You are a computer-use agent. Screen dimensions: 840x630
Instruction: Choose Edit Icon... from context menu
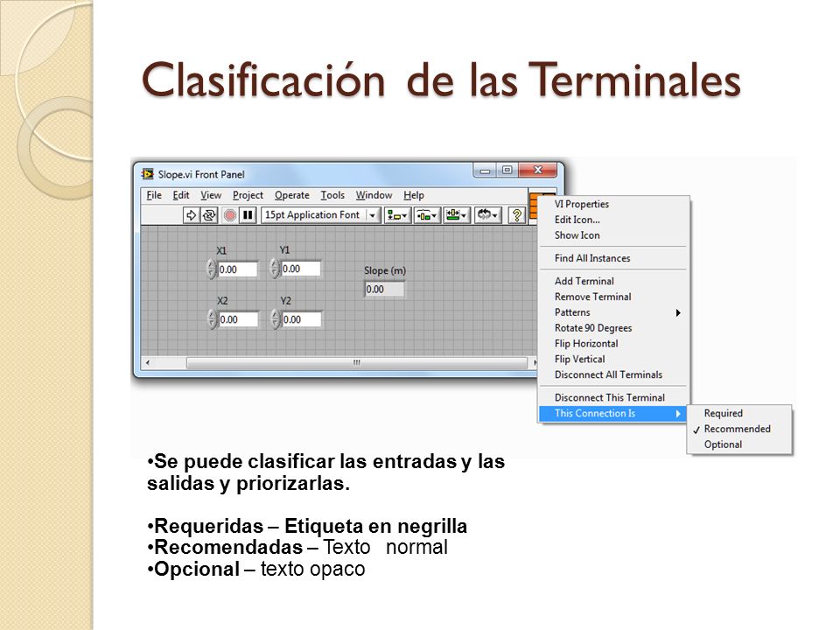[612, 220]
